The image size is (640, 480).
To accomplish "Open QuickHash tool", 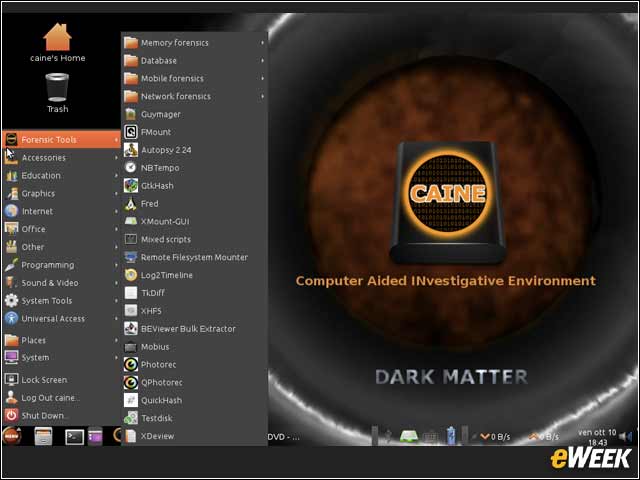I will coord(194,400).
